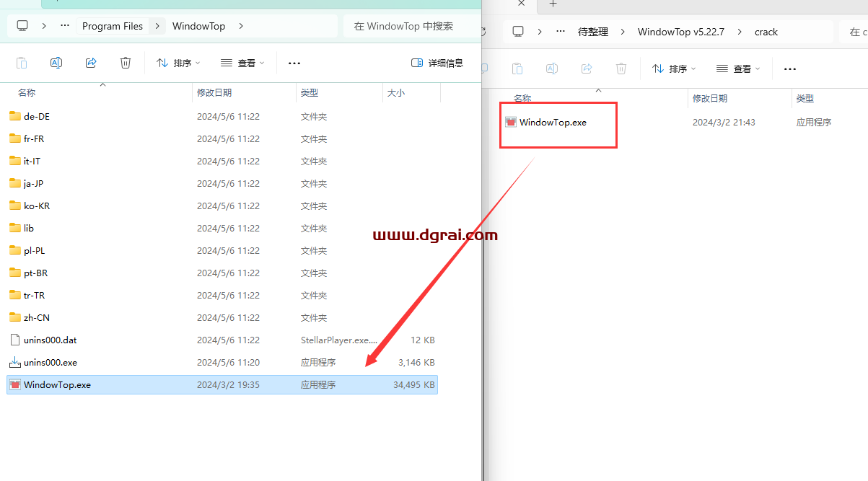Click the 待整理 breadcrumb in right window
868x481 pixels.
pos(593,32)
